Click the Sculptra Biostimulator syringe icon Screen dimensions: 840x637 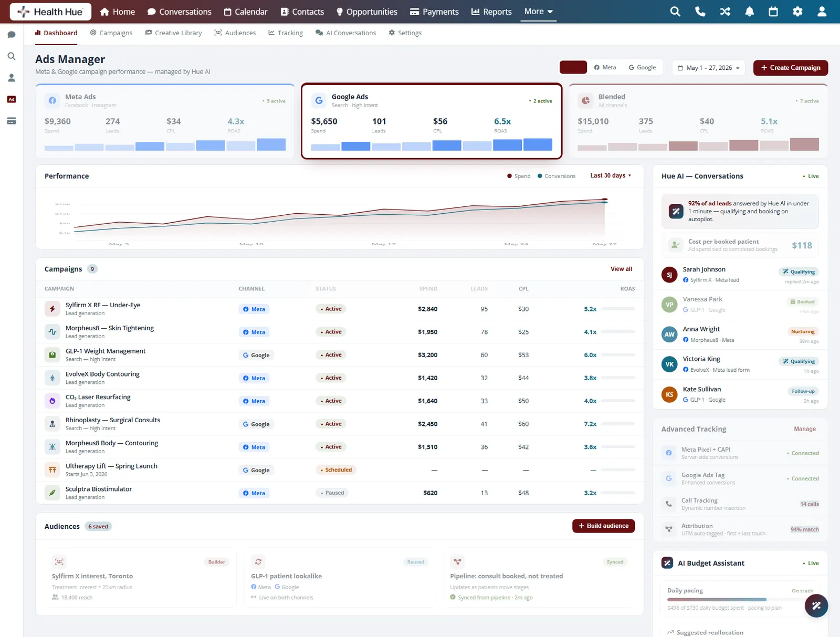[52, 493]
